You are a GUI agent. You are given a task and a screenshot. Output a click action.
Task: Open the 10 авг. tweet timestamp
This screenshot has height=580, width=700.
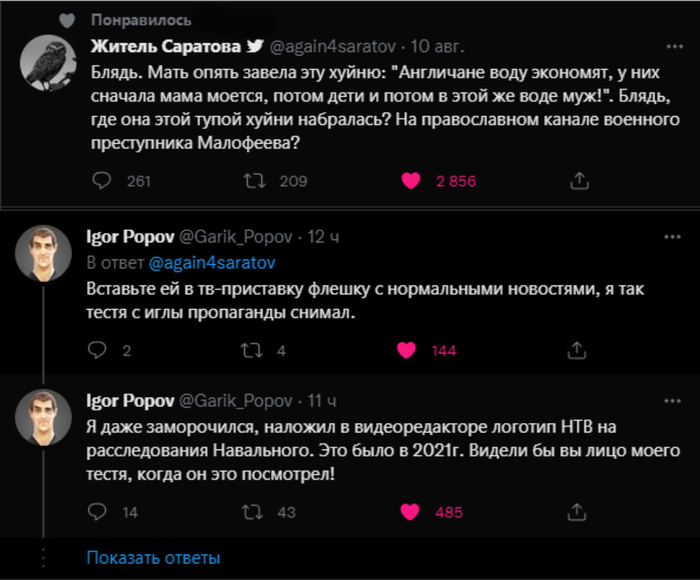click(437, 47)
